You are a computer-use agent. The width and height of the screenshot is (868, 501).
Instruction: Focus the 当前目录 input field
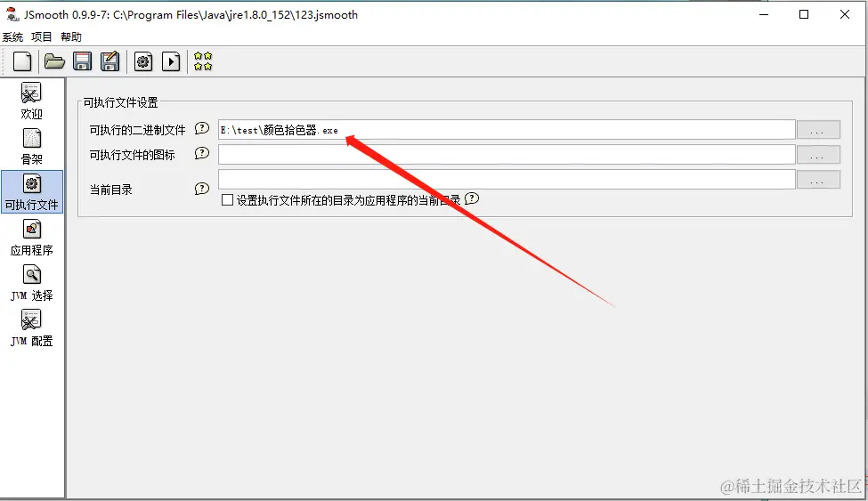pos(507,180)
